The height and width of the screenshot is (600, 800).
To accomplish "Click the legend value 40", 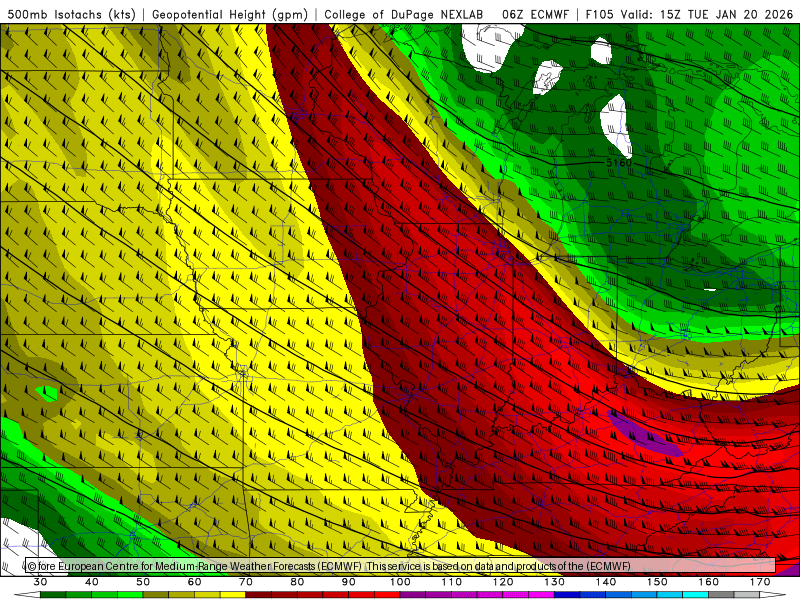I will [92, 582].
